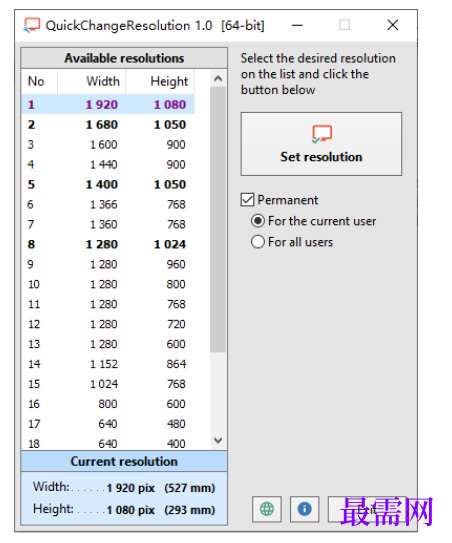Viewport: 452px width, 543px height.
Task: Select resolution row 15, 1 024 x 768
Action: (108, 384)
